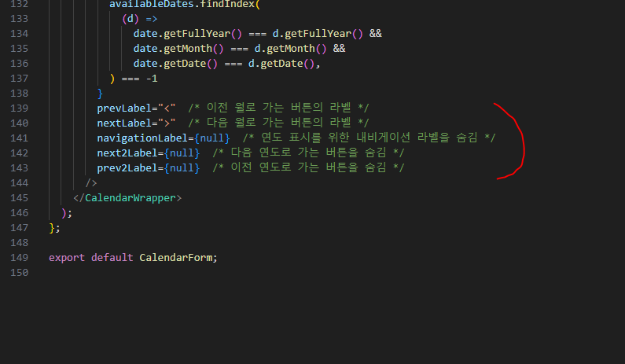Click line number 149 in the gutter
Screen dimensions: 625x364
tap(19, 258)
